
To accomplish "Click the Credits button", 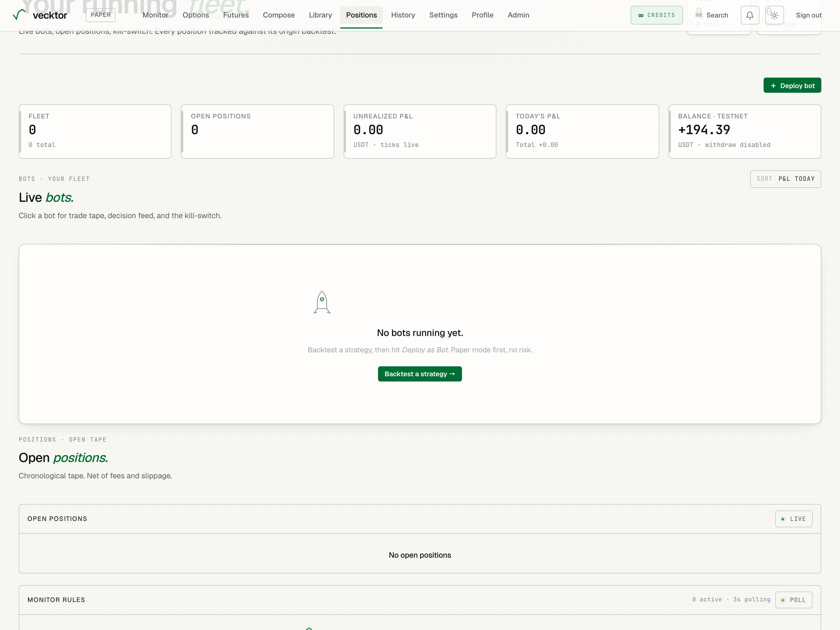I will [657, 15].
